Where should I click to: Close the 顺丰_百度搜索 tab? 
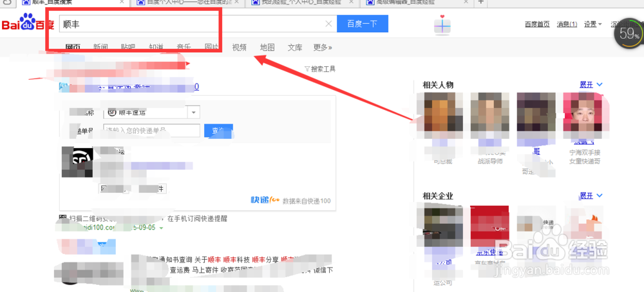(122, 2)
